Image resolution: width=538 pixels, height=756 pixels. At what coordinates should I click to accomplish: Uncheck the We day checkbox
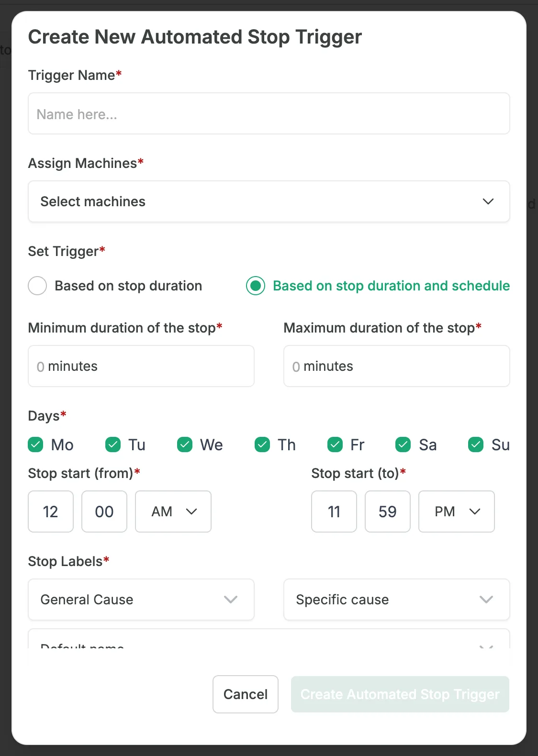185,445
